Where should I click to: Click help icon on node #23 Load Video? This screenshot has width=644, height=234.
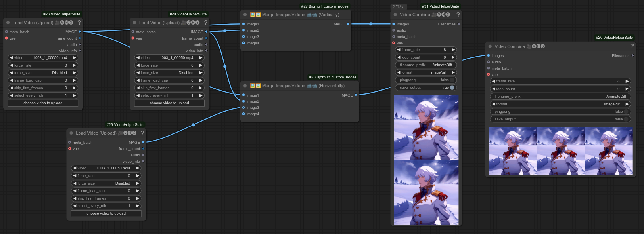coord(79,23)
